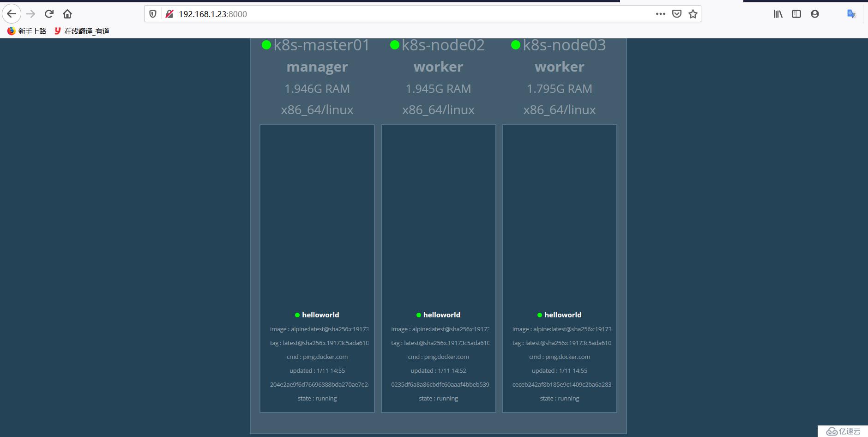868x437 pixels.
Task: Click the k8s-master01 node title
Action: [x=321, y=45]
